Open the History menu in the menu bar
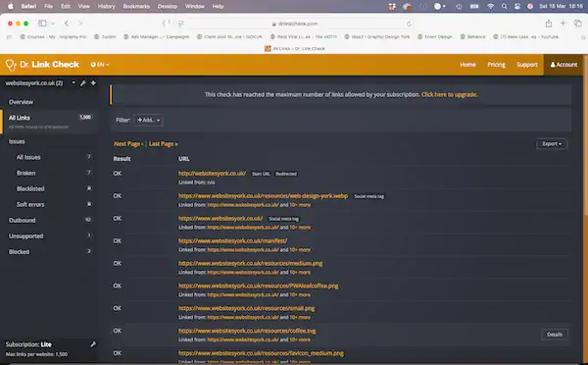Image resolution: width=588 pixels, height=365 pixels. 106,6
